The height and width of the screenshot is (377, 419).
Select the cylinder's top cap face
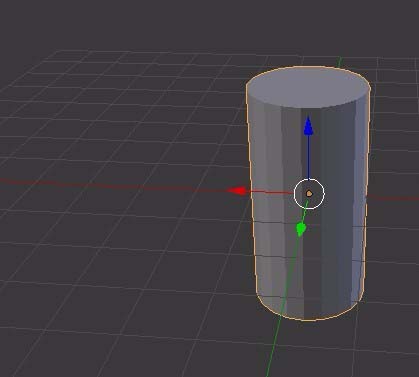click(308, 87)
